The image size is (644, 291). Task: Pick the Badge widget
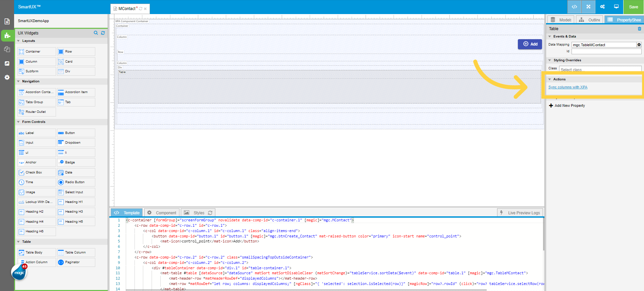76,162
